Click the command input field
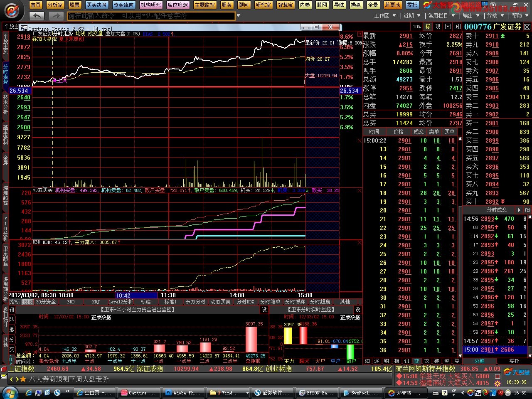 pos(151,16)
